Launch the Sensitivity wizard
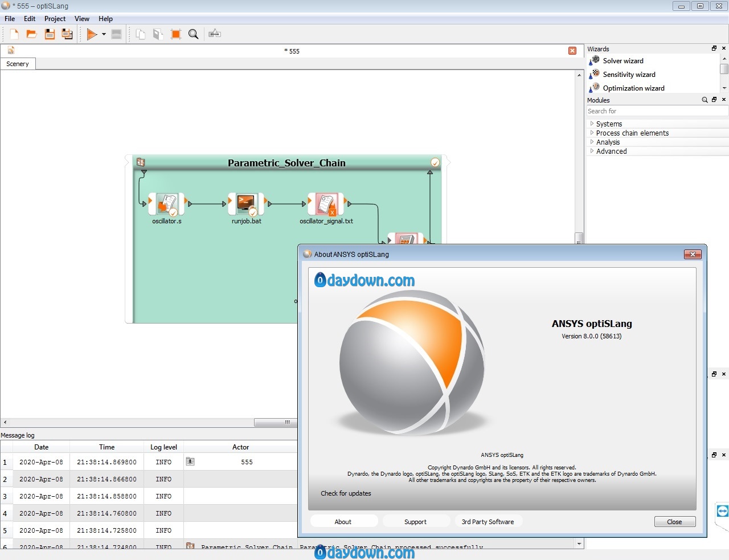The image size is (729, 560). pos(629,75)
